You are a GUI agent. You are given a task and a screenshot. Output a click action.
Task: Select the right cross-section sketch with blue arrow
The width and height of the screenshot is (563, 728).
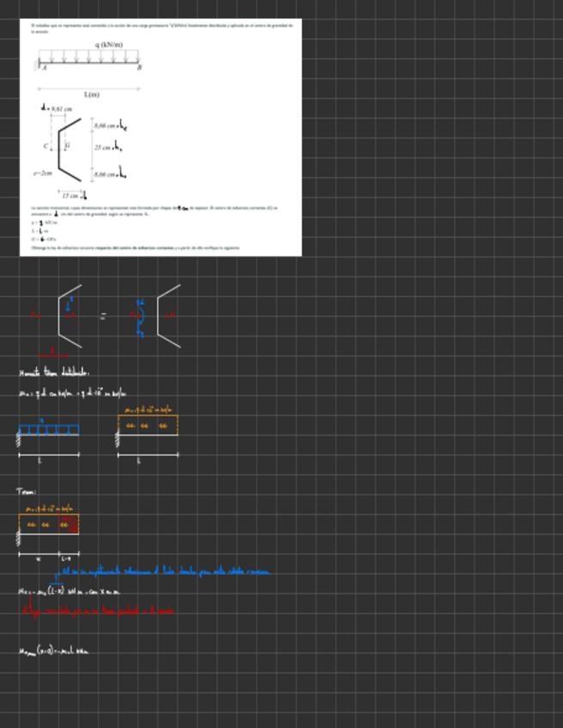pos(167,315)
